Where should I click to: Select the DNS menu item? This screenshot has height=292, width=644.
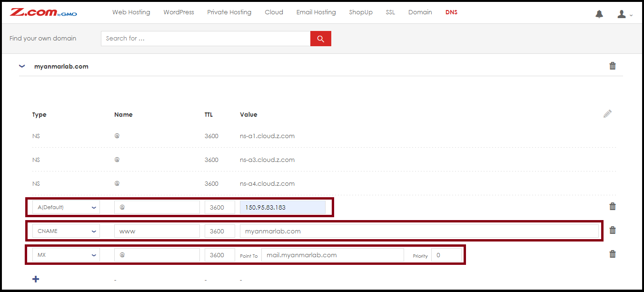coord(452,12)
